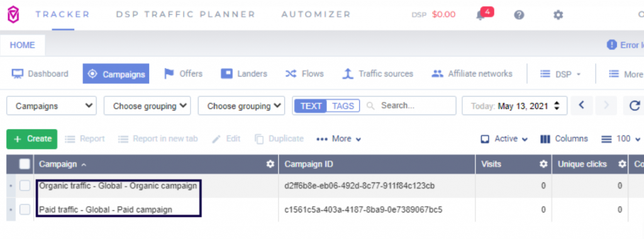Viewport: 644px width, 239px height.
Task: Open the help question mark icon
Action: 519,15
